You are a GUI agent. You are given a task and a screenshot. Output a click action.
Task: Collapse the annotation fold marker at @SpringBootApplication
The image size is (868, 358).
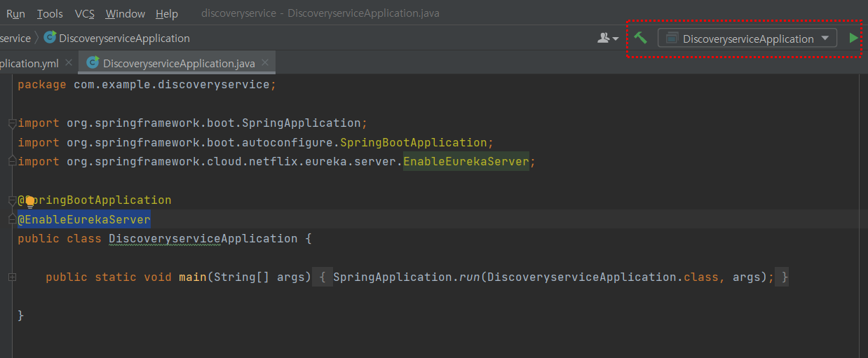tap(12, 200)
